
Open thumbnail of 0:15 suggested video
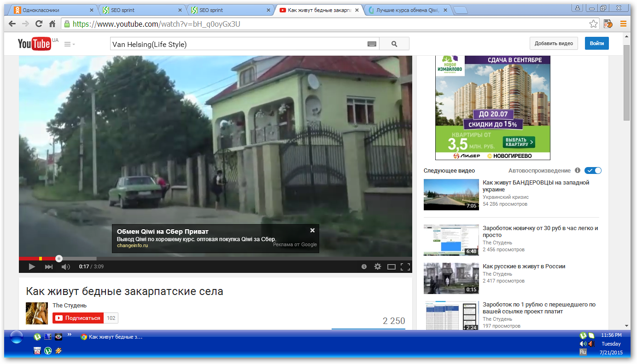451,278
